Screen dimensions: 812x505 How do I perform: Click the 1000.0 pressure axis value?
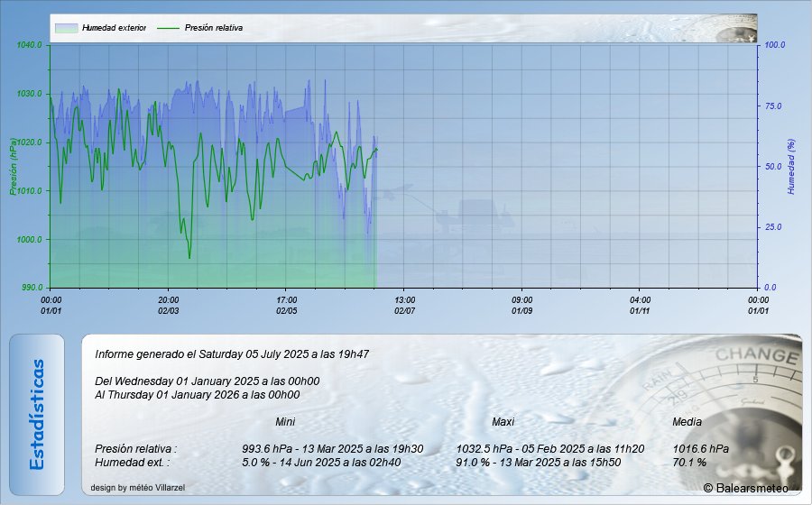(30, 240)
